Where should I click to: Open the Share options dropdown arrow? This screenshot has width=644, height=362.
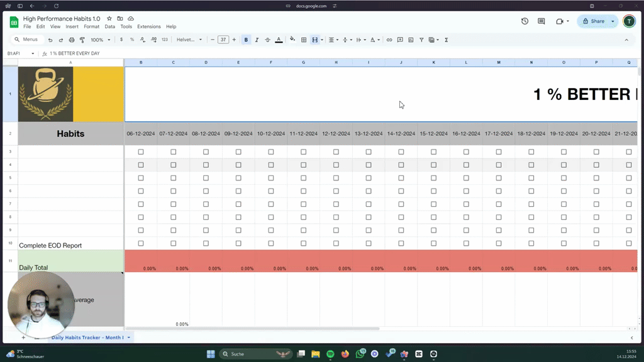[x=613, y=21]
